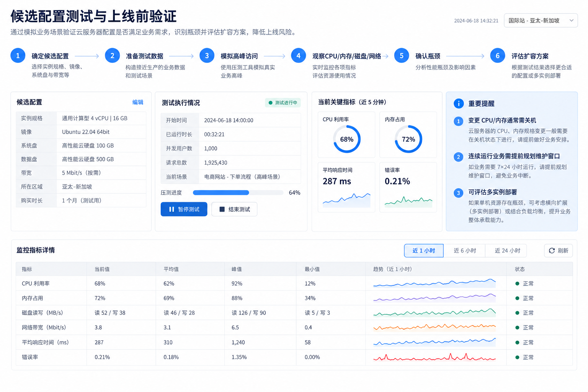The height and width of the screenshot is (392, 588).
Task: Click the 网络带宽 row trend chart
Action: pyautogui.click(x=434, y=327)
